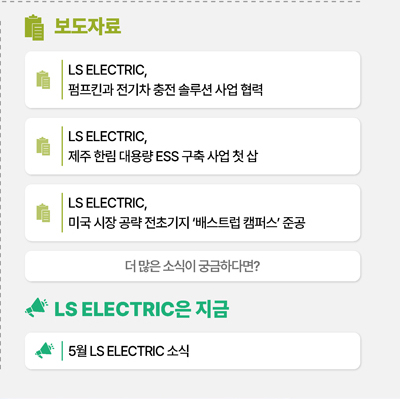Click green vertical divider in 펌프킨 card

(62, 80)
